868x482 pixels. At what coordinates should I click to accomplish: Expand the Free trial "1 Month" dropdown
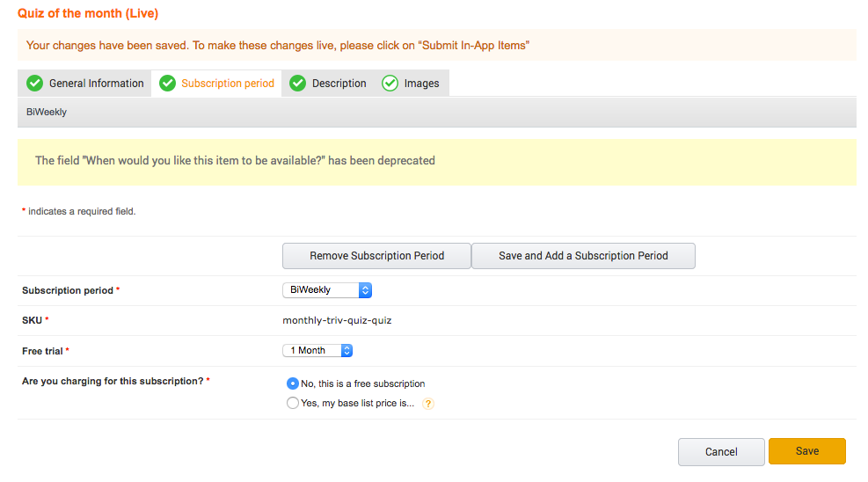pos(317,350)
